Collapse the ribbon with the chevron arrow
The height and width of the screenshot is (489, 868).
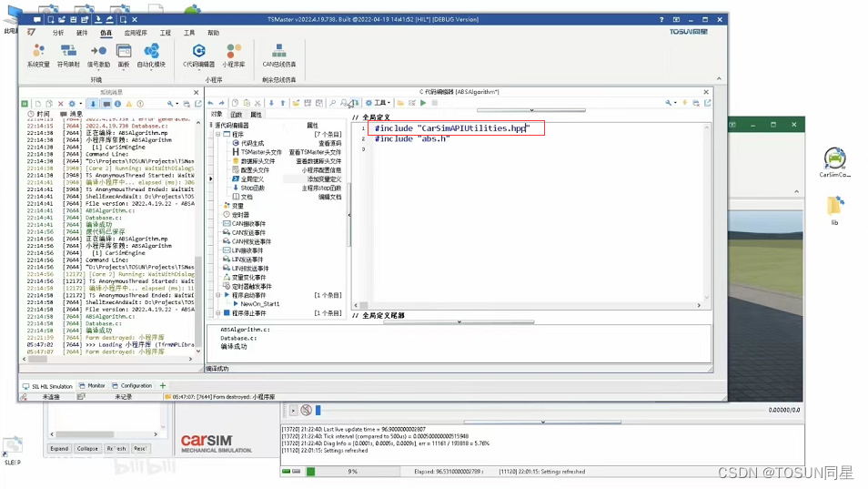tap(719, 78)
